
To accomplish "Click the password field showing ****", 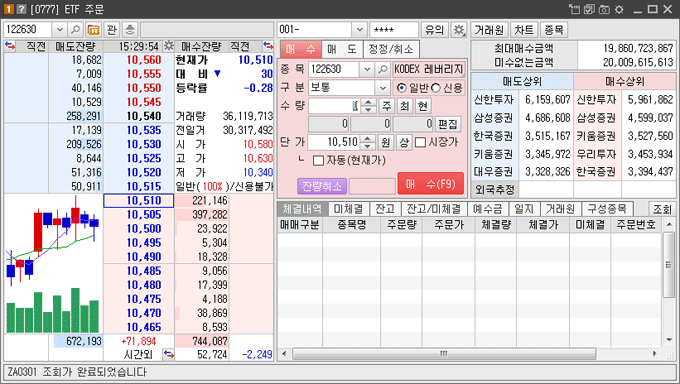I will pyautogui.click(x=394, y=30).
